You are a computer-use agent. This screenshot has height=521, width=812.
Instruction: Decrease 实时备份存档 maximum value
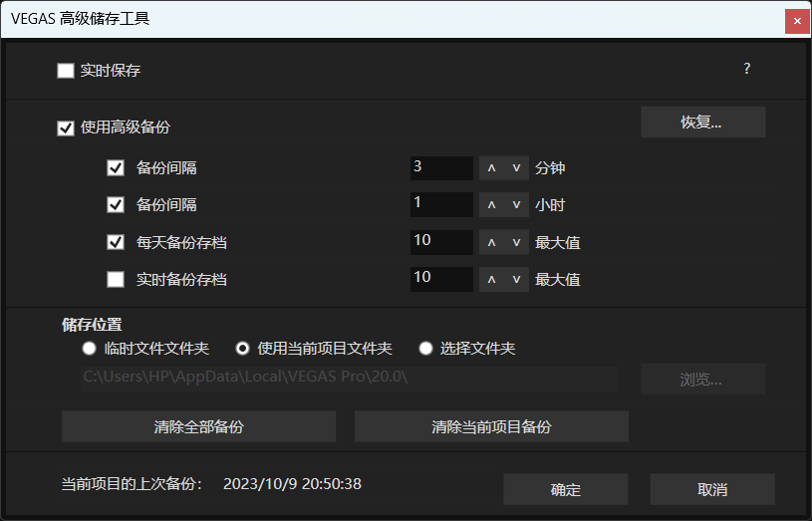[516, 280]
